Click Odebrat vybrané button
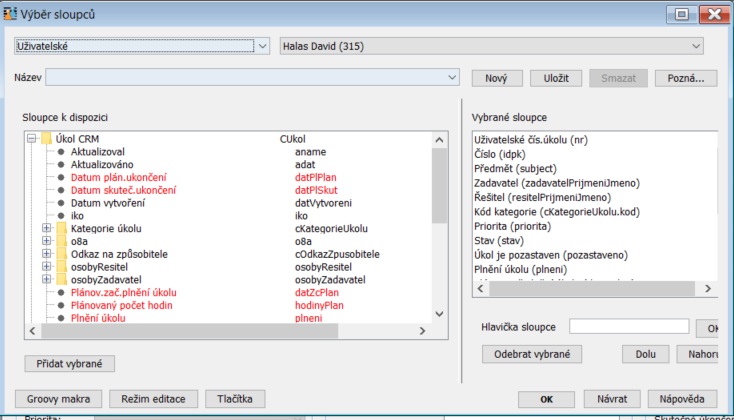Viewport: 734px width, 420px height. pos(531,354)
